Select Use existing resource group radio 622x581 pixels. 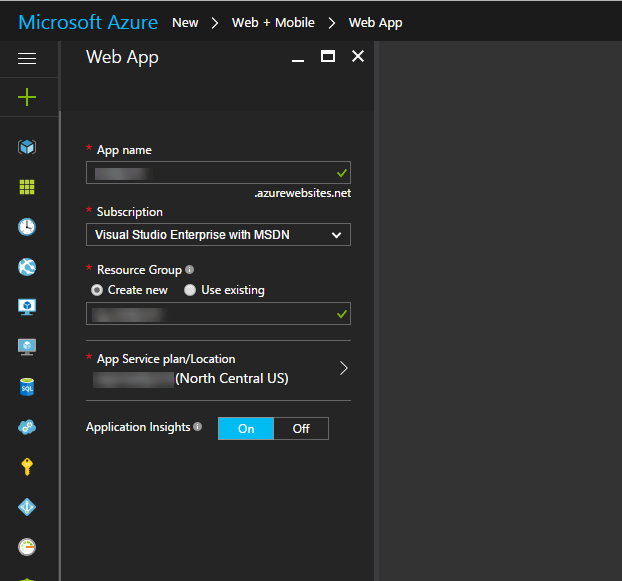point(190,290)
